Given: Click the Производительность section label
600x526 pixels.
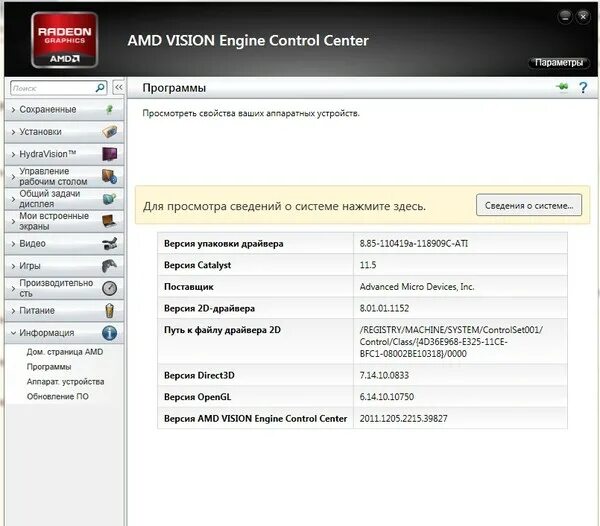Looking at the screenshot, I should [56, 288].
